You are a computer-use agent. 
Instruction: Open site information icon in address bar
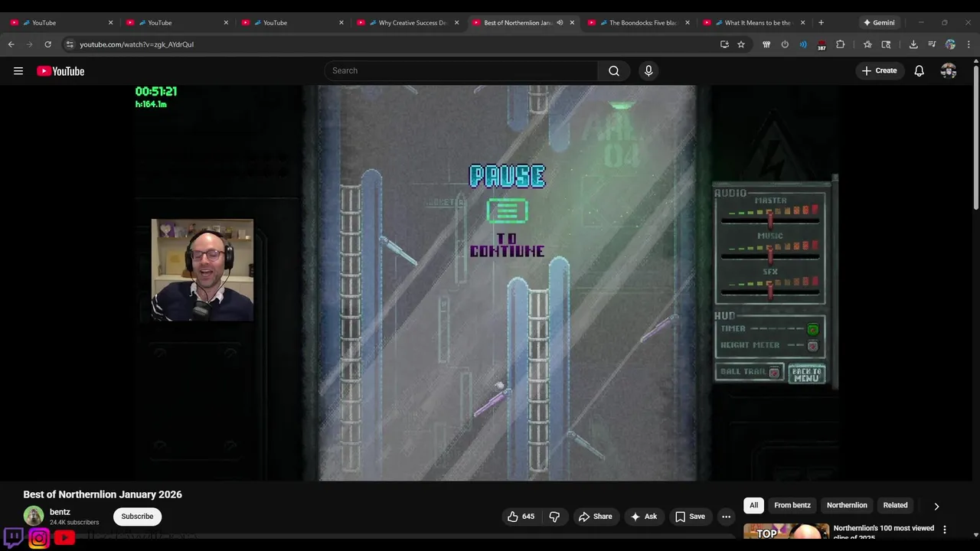tap(70, 44)
